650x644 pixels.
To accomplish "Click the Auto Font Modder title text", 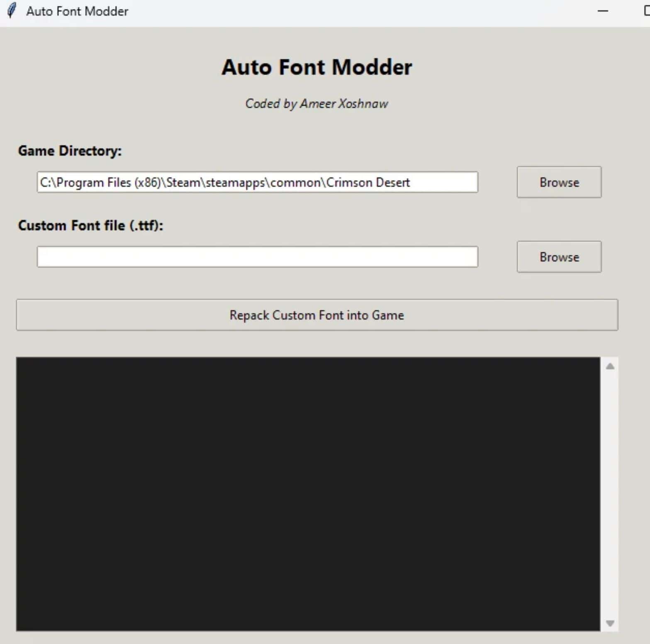I will 317,66.
